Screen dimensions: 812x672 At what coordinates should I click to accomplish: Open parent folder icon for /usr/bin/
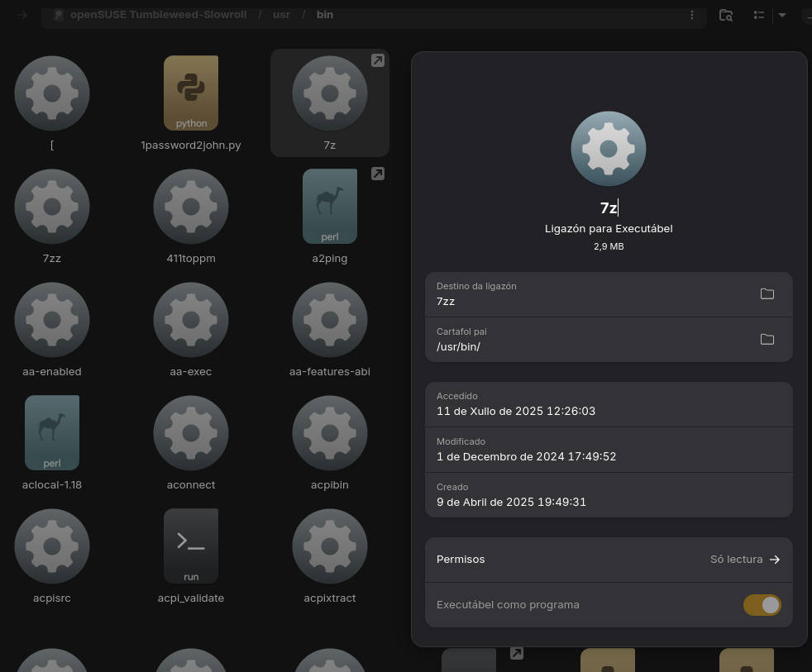[x=767, y=340]
